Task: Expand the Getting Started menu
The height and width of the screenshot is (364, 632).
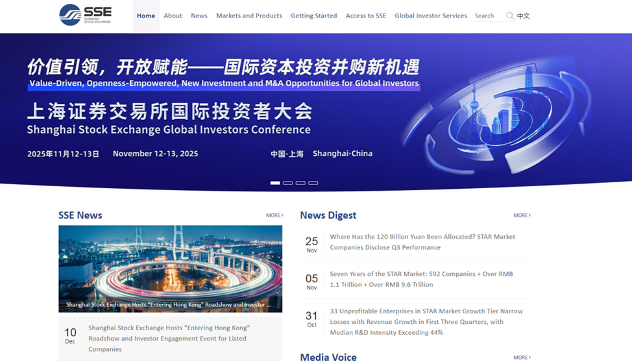Action: coord(313,16)
